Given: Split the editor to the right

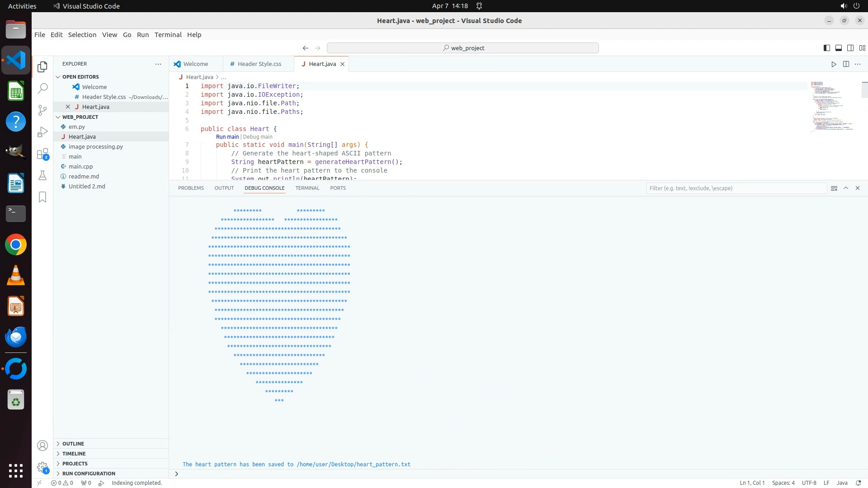Looking at the screenshot, I should 846,64.
